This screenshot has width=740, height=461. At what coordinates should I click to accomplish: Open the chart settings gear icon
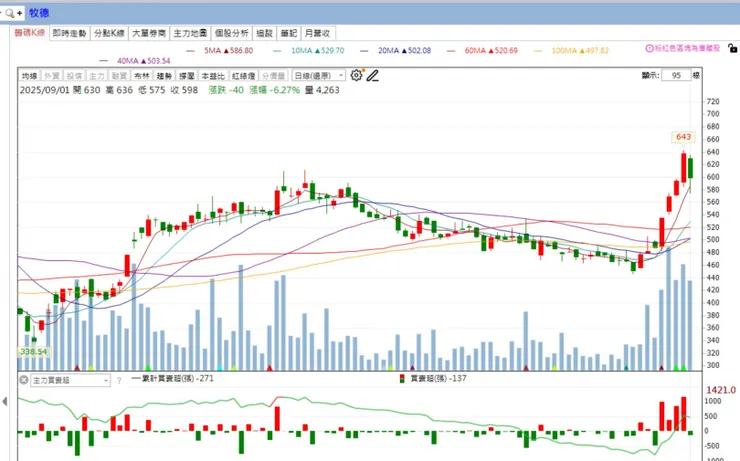356,75
